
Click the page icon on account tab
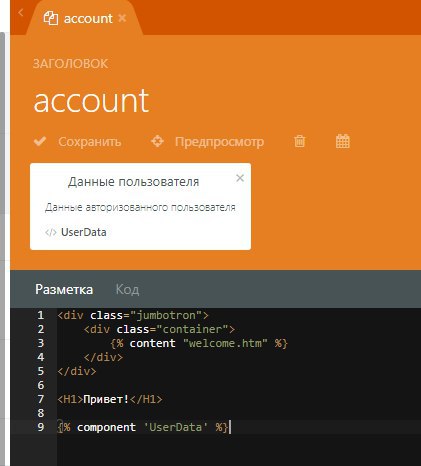tap(51, 18)
